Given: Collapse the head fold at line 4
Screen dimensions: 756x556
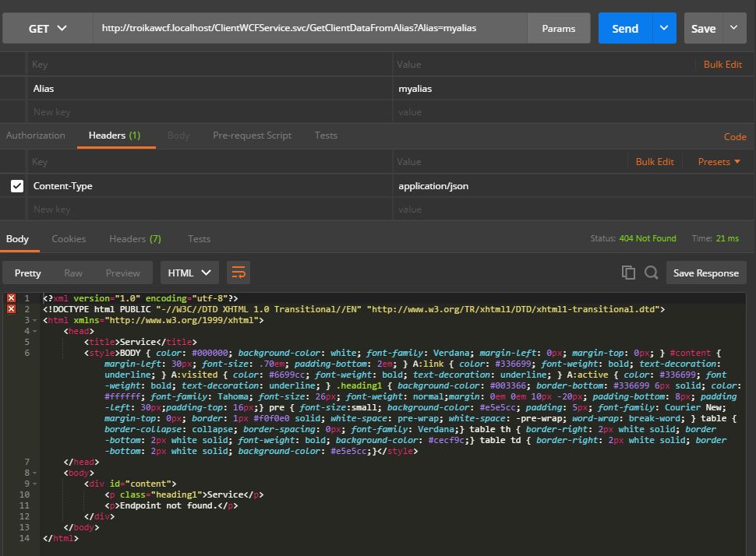Looking at the screenshot, I should [x=35, y=332].
